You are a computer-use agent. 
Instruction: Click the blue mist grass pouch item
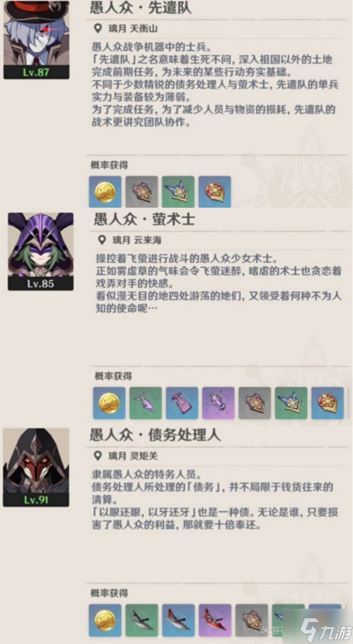point(182,403)
